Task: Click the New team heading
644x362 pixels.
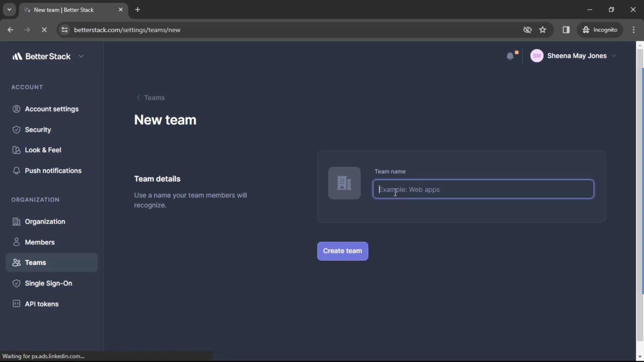Action: (165, 120)
